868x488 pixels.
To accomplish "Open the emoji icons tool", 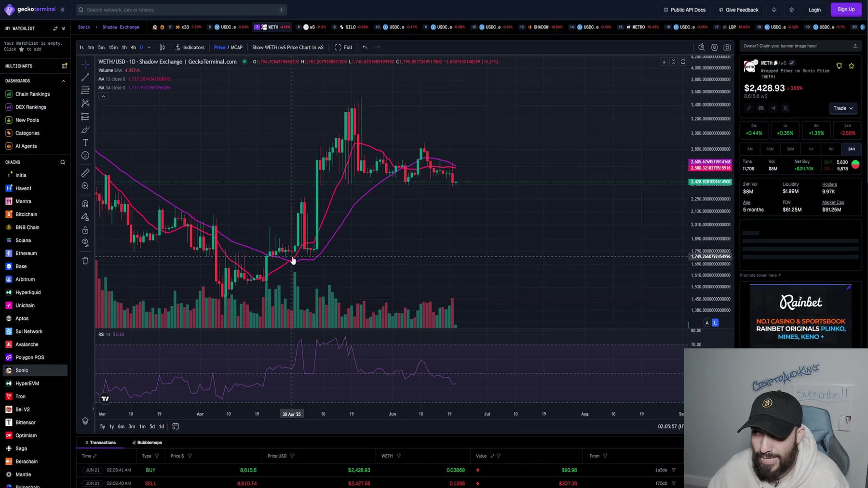I will pos(85,156).
